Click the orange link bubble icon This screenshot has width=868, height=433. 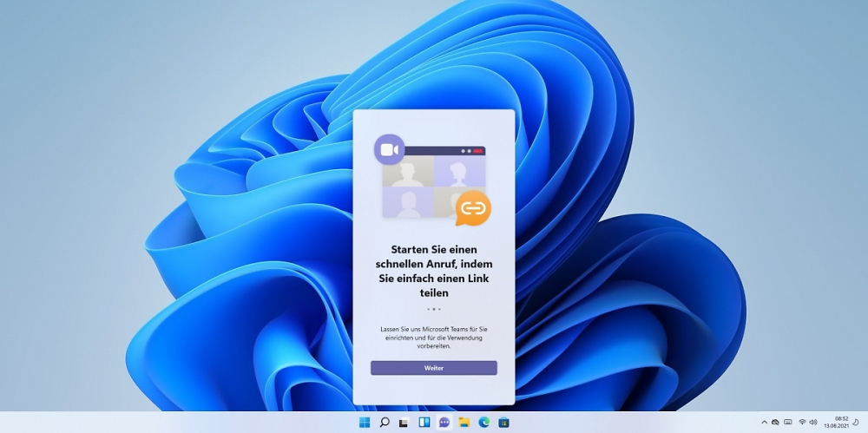click(473, 208)
